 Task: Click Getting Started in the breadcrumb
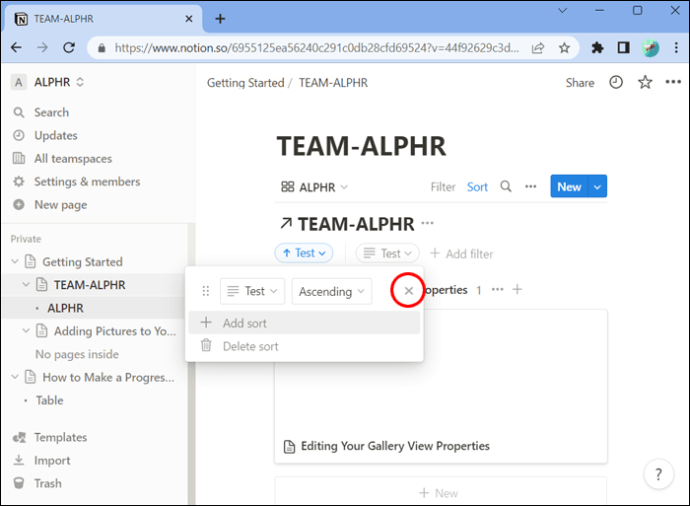[246, 83]
